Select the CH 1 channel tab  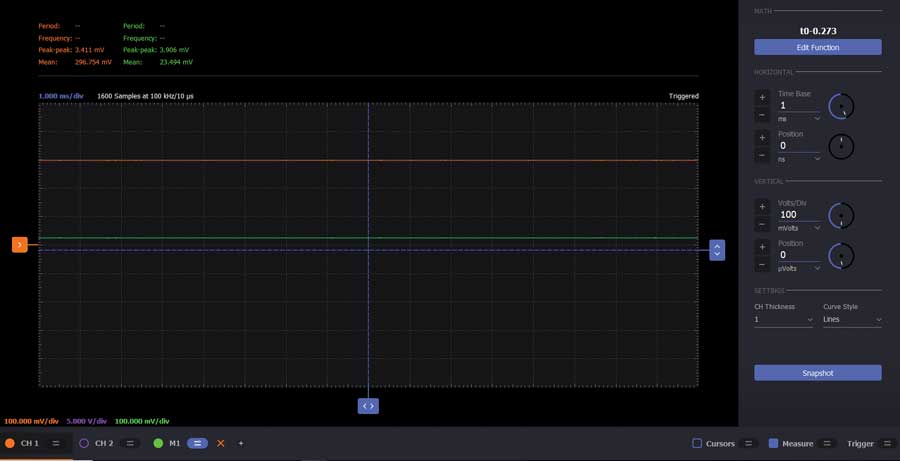29,443
